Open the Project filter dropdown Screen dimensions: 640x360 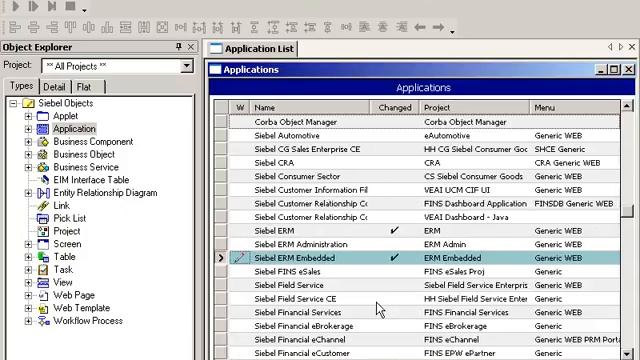tap(187, 66)
